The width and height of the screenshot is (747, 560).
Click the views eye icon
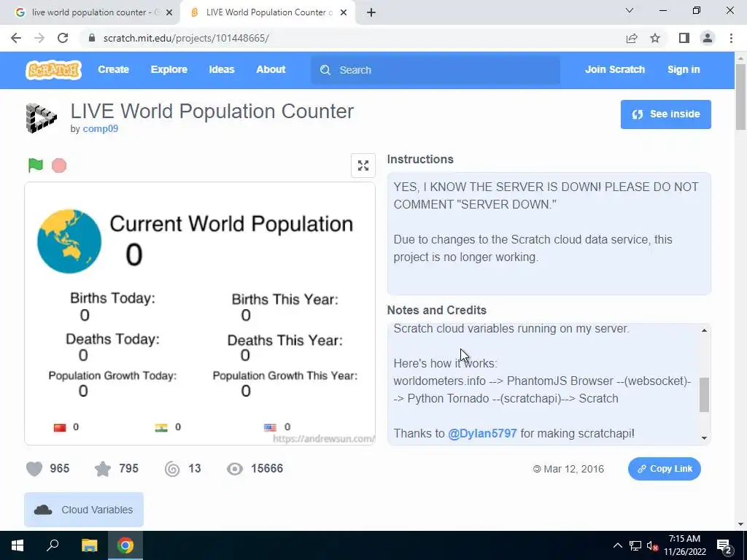coord(234,469)
